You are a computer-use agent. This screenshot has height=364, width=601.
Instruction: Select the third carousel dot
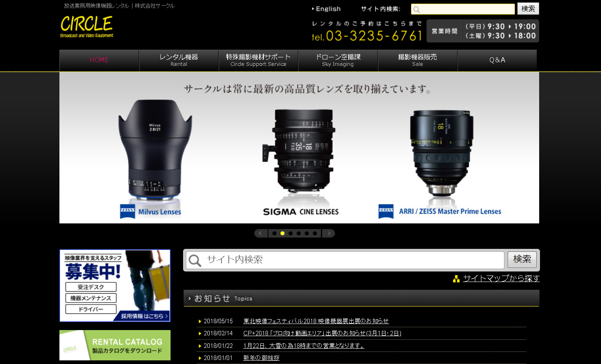pyautogui.click(x=291, y=233)
